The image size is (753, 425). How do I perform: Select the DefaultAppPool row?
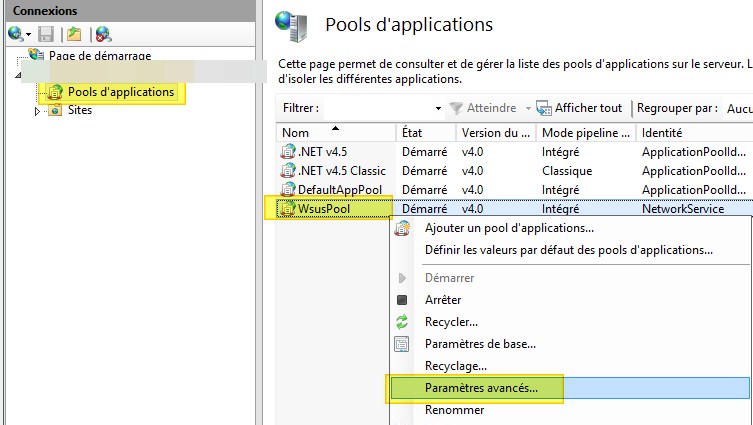point(514,190)
